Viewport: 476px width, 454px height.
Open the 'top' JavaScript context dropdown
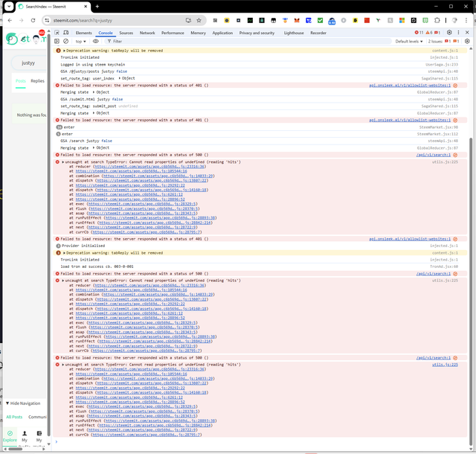click(x=80, y=42)
